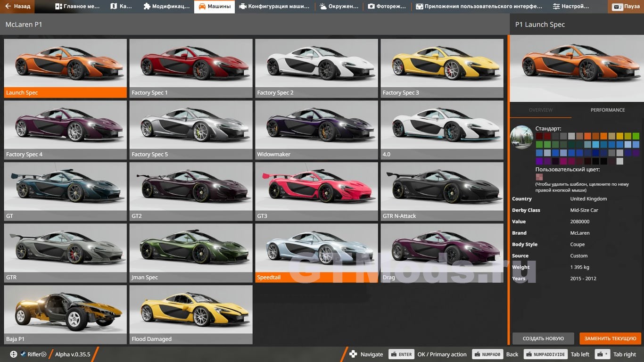The width and height of the screenshot is (644, 362).
Task: Click the Mid-Size Car derby class value
Action: coord(584,210)
